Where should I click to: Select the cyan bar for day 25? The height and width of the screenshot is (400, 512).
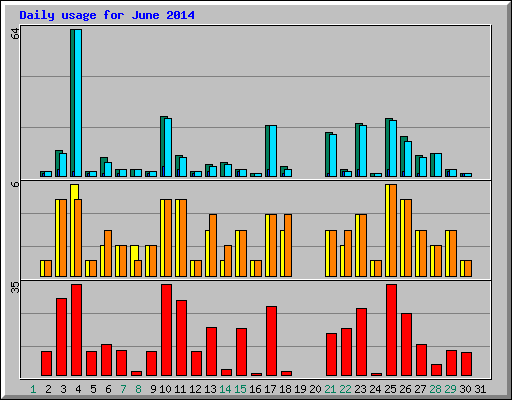point(393,149)
